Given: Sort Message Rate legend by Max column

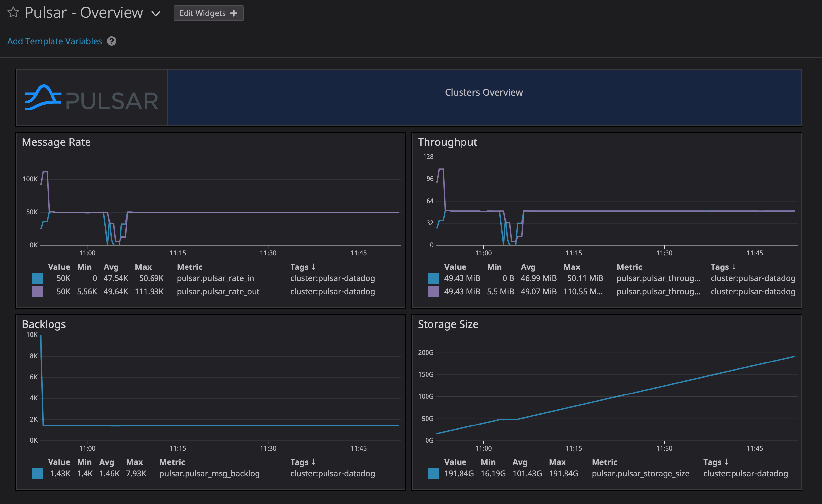Looking at the screenshot, I should [x=143, y=267].
